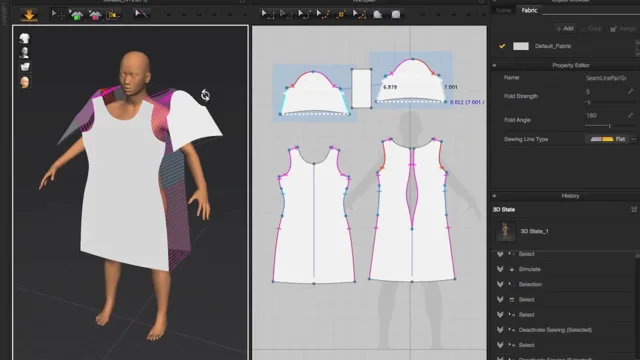This screenshot has height=360, width=640.
Task: Toggle garment display T-shirt icon in 3D view
Action: (24, 38)
